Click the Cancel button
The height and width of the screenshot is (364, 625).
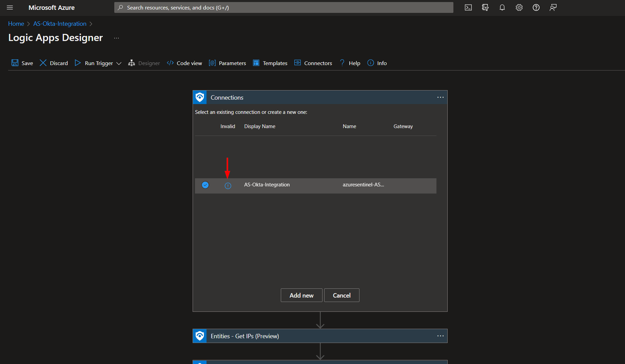click(x=341, y=295)
